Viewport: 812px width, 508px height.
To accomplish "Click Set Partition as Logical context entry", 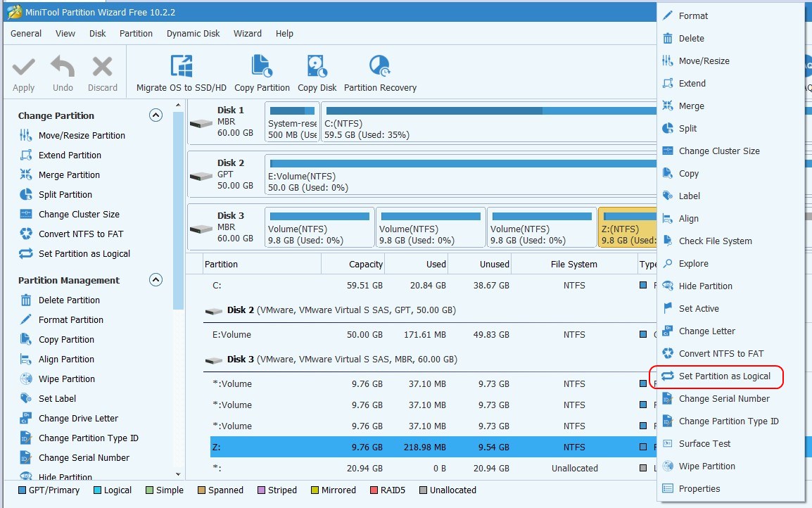I will click(x=730, y=376).
